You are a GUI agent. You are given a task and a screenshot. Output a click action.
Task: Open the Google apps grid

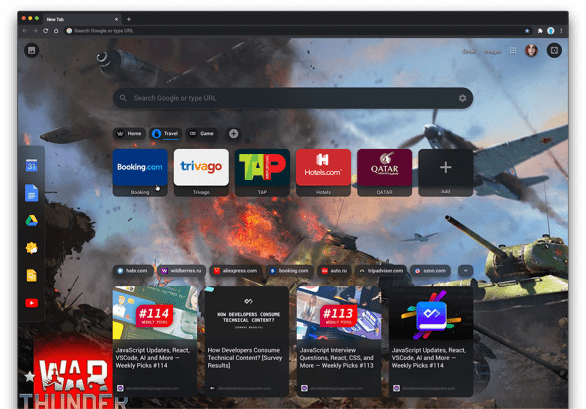click(x=513, y=50)
